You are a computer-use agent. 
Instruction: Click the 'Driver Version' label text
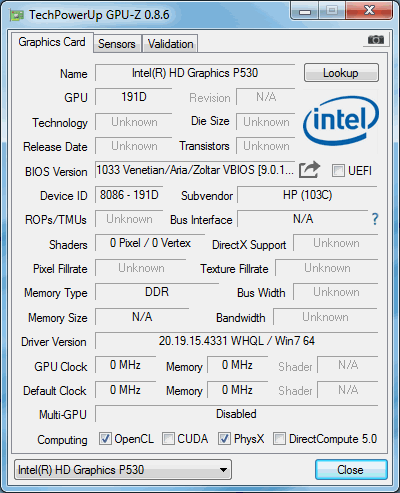54,342
